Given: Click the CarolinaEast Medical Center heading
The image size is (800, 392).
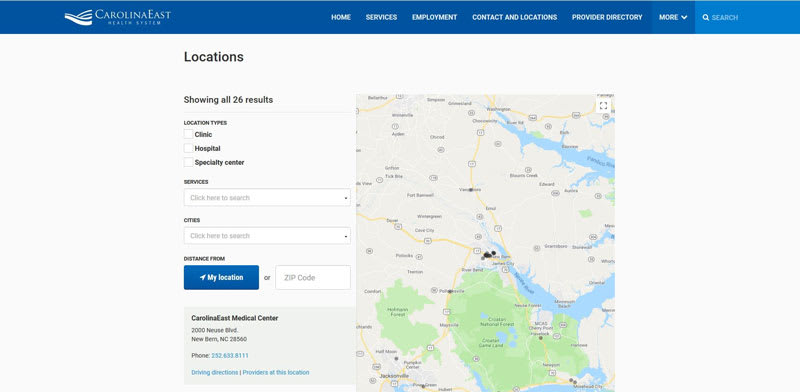Looking at the screenshot, I should [x=235, y=318].
